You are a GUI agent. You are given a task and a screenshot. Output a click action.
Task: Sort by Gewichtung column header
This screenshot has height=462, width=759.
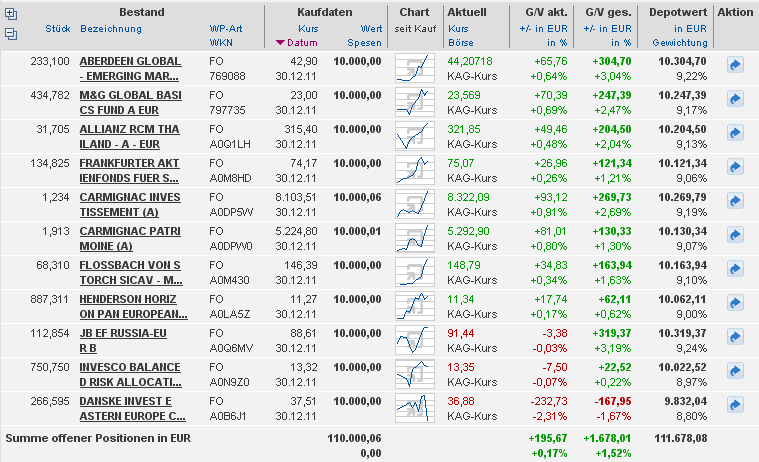[x=679, y=44]
